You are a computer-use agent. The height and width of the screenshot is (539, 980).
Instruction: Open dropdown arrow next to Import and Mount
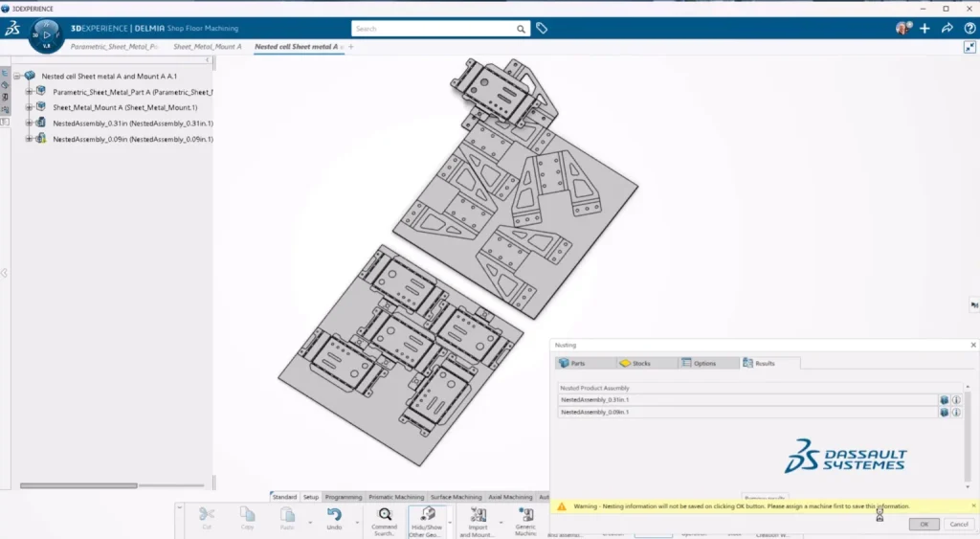[x=501, y=522]
